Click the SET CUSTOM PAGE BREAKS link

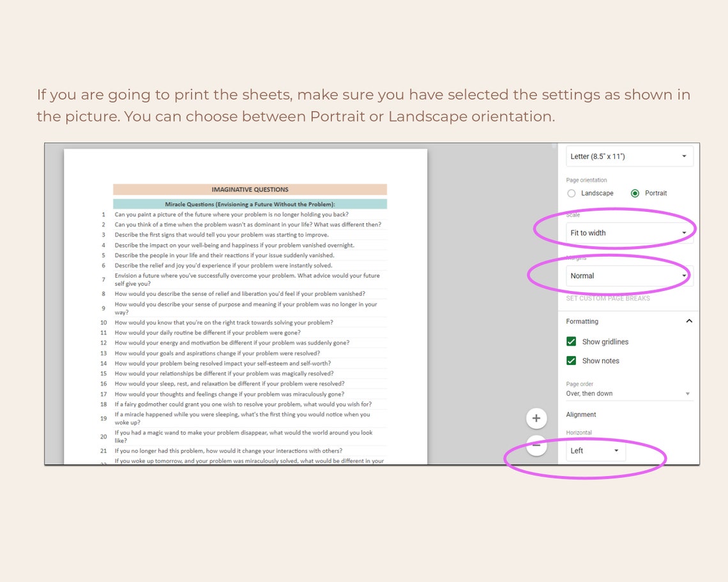[x=609, y=298]
